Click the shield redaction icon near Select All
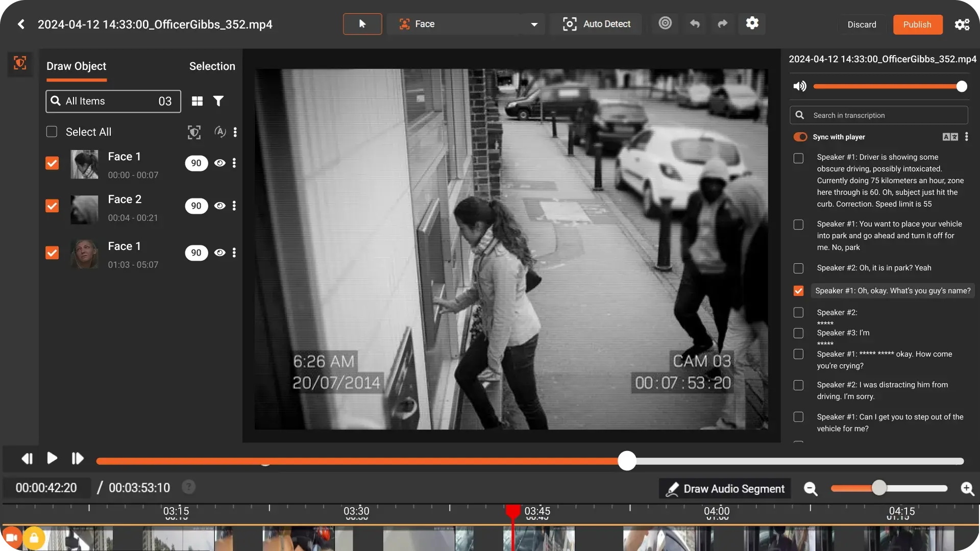 tap(194, 132)
